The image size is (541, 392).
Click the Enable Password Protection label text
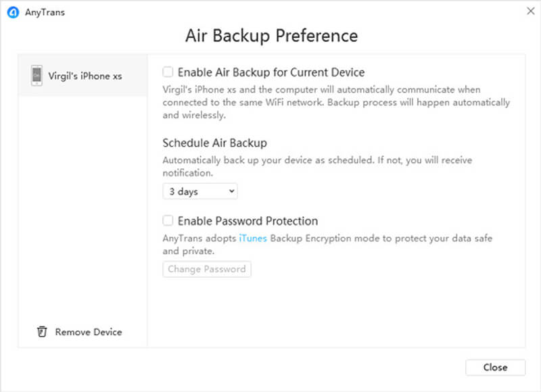tap(248, 221)
